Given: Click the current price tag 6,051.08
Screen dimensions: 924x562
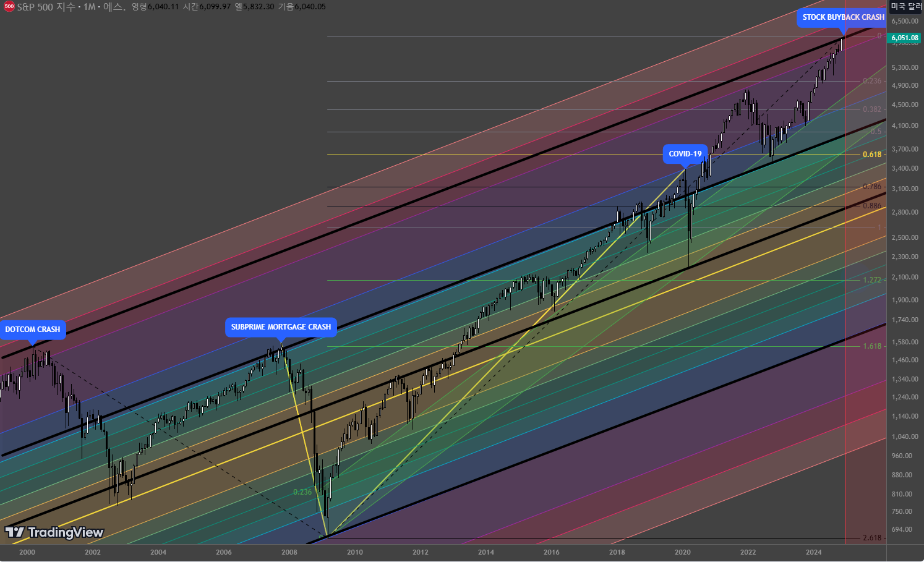Looking at the screenshot, I should click(x=905, y=38).
